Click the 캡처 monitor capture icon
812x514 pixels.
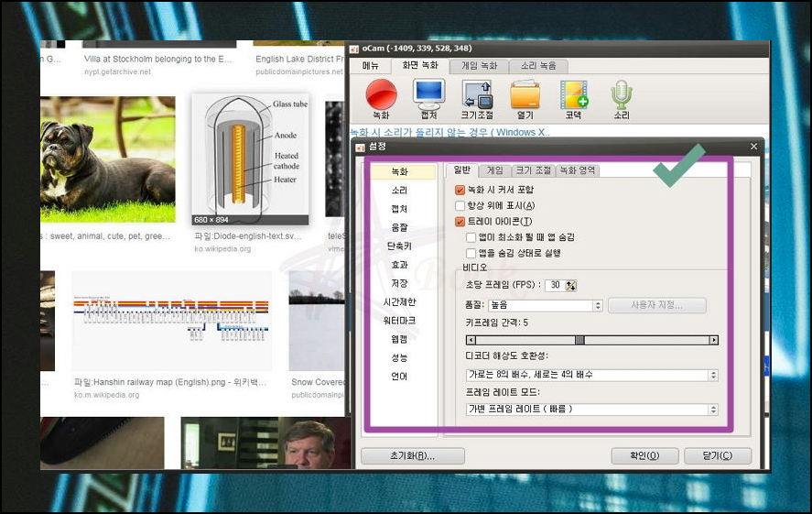(x=428, y=94)
